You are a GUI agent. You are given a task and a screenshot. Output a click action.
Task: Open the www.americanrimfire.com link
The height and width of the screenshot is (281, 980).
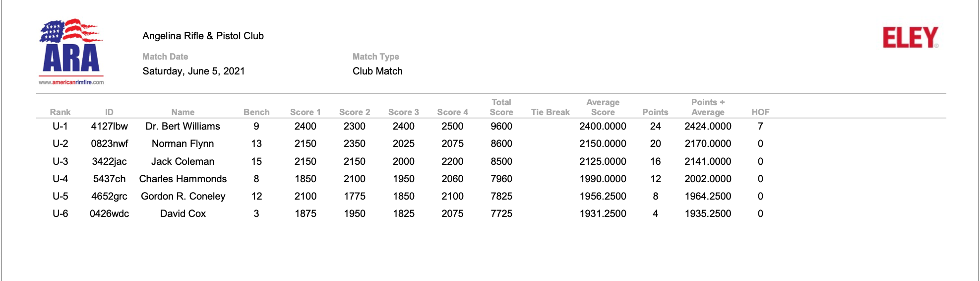point(71,82)
